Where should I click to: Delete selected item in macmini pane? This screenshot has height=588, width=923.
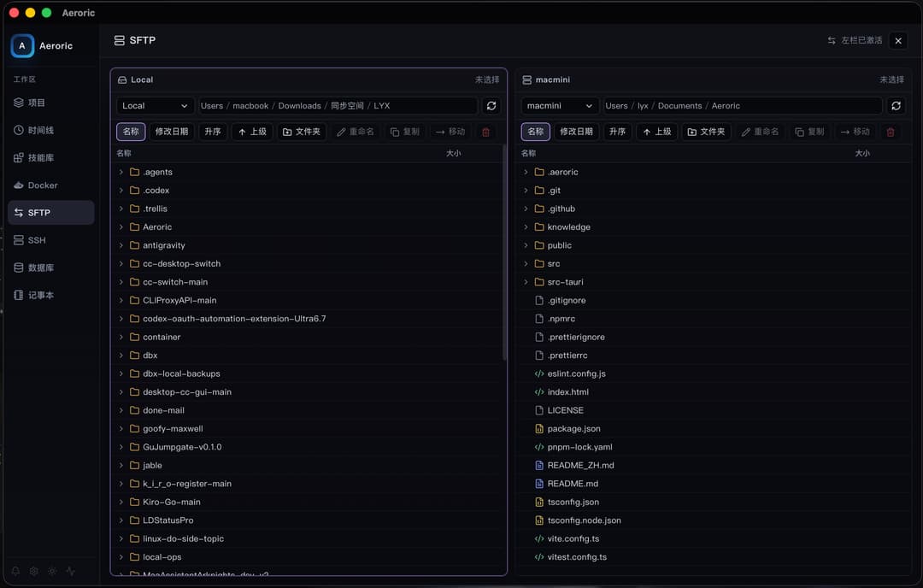890,132
